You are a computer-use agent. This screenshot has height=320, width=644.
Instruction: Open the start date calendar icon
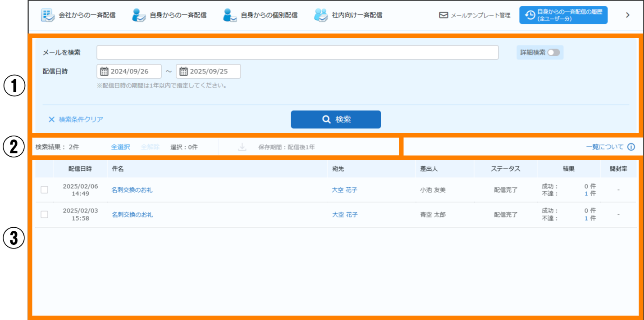pyautogui.click(x=104, y=72)
